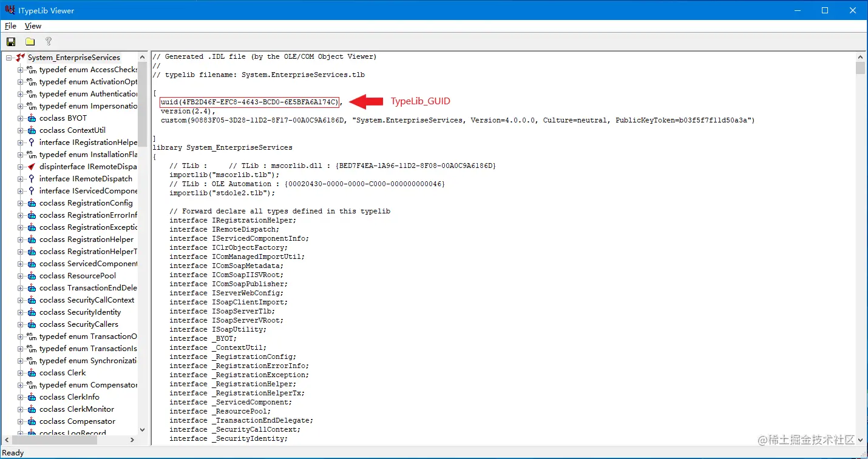Click the coclass ClerkInfo icon
The height and width of the screenshot is (459, 868).
click(32, 397)
